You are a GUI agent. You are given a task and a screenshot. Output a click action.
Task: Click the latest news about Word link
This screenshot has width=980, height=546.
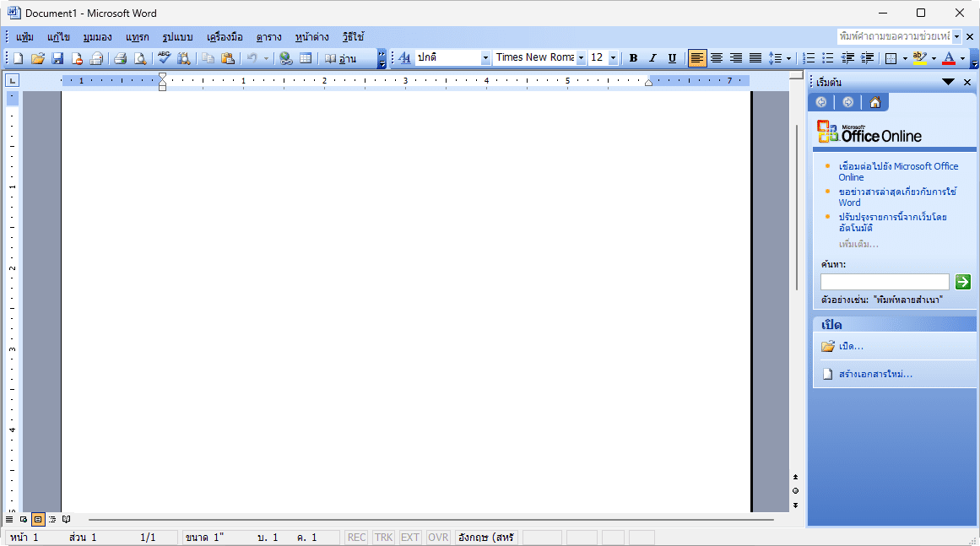897,197
